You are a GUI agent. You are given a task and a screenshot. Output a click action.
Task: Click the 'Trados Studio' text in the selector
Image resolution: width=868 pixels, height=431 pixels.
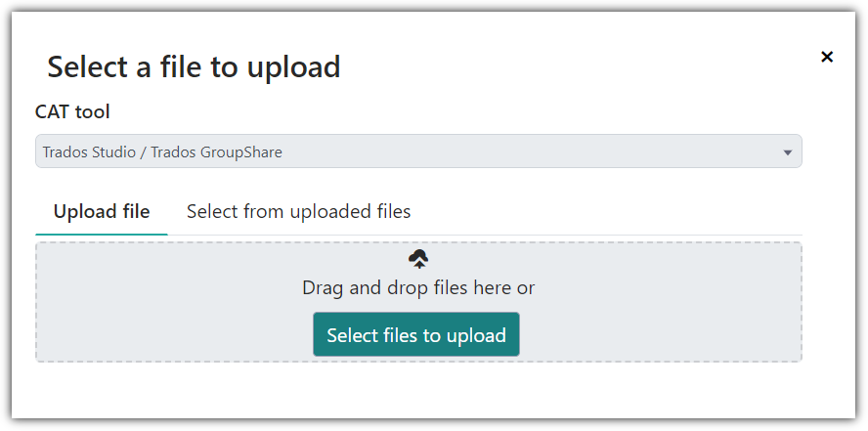click(89, 151)
